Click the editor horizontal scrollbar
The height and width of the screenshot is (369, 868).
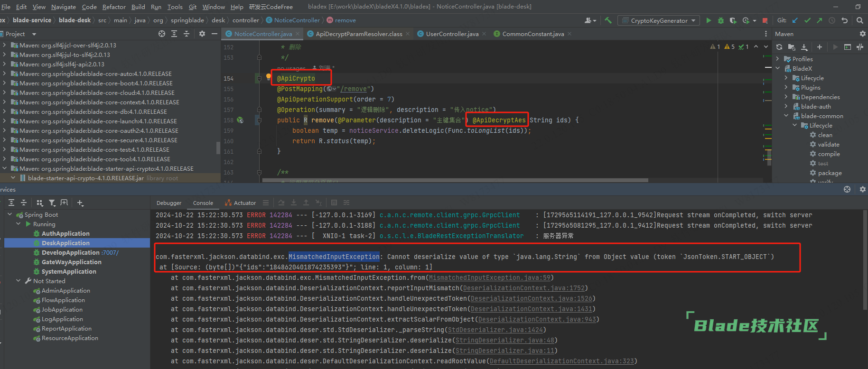point(456,180)
